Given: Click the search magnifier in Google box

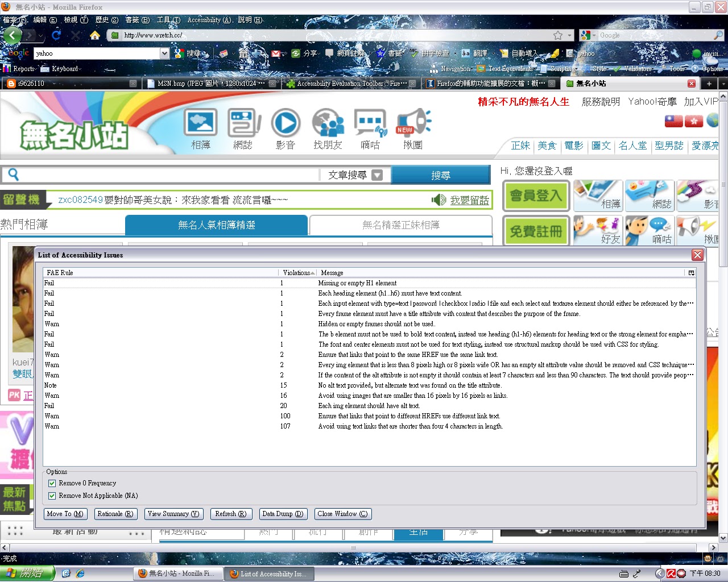Looking at the screenshot, I should point(718,35).
